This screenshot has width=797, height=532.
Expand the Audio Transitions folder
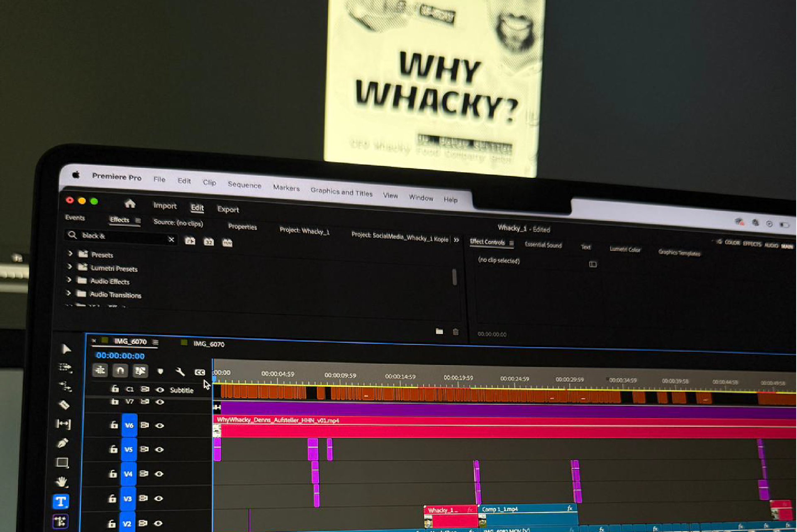(68, 293)
